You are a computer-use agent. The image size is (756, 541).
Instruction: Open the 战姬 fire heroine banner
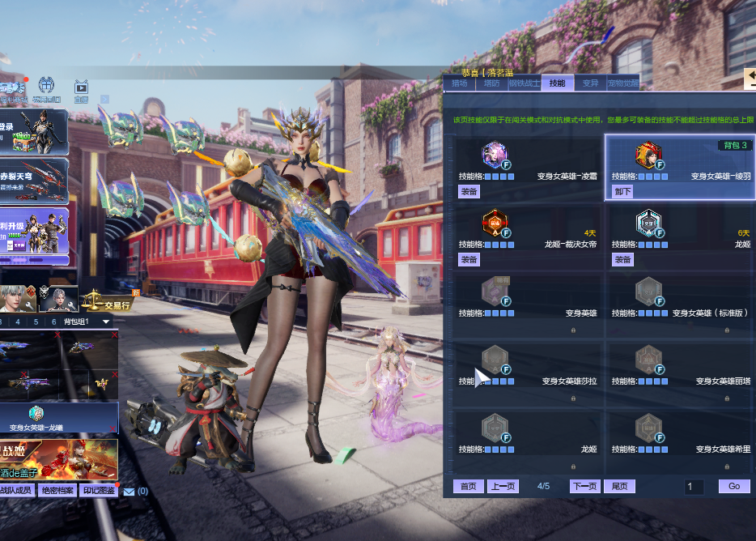click(59, 459)
